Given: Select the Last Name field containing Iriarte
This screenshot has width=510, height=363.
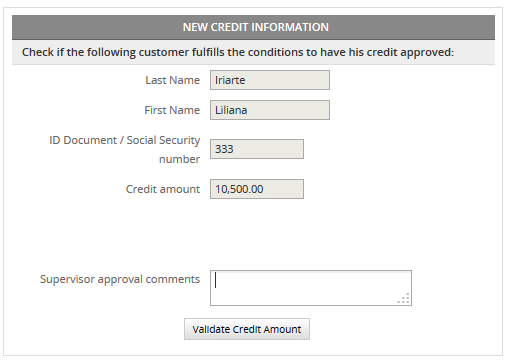Looking at the screenshot, I should (x=270, y=80).
